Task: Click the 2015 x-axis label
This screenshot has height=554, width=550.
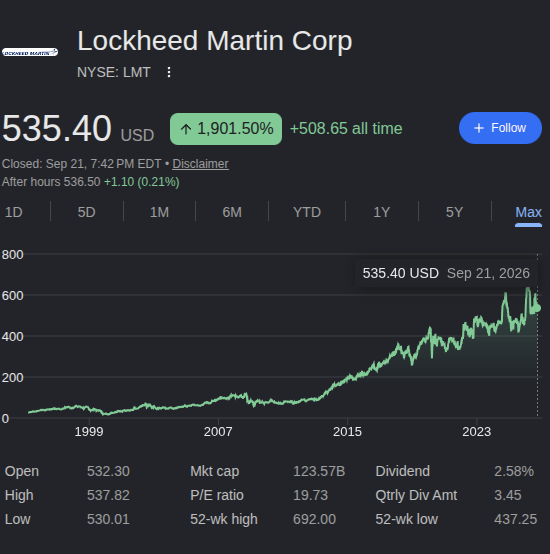Action: [347, 431]
